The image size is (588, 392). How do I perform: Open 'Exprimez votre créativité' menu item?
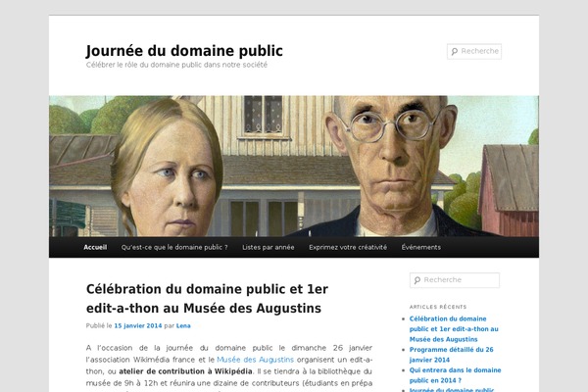348,247
